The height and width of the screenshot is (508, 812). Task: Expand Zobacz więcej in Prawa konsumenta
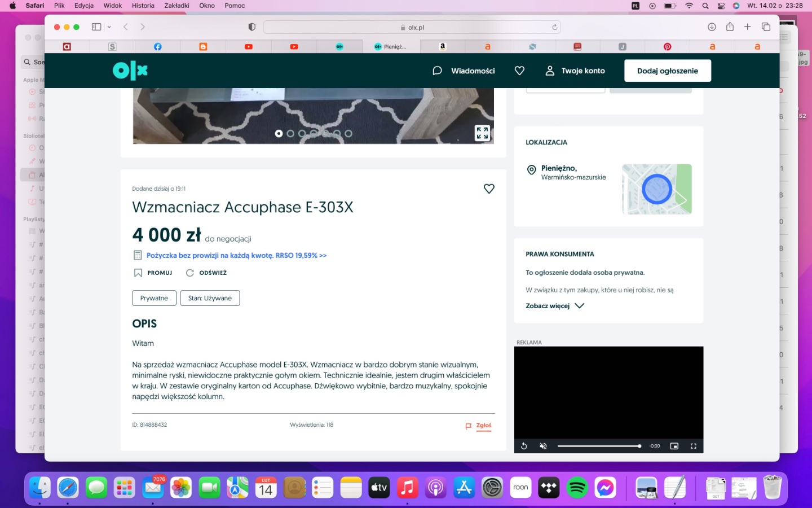click(x=555, y=306)
